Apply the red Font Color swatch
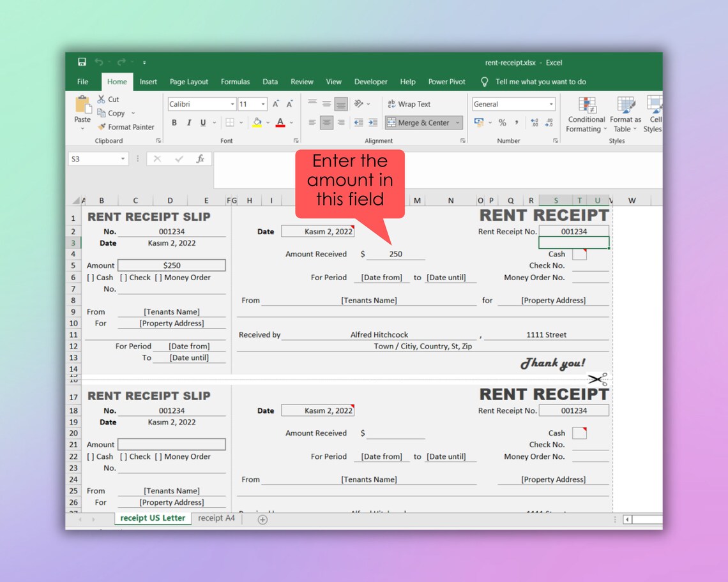The width and height of the screenshot is (728, 582). (280, 123)
